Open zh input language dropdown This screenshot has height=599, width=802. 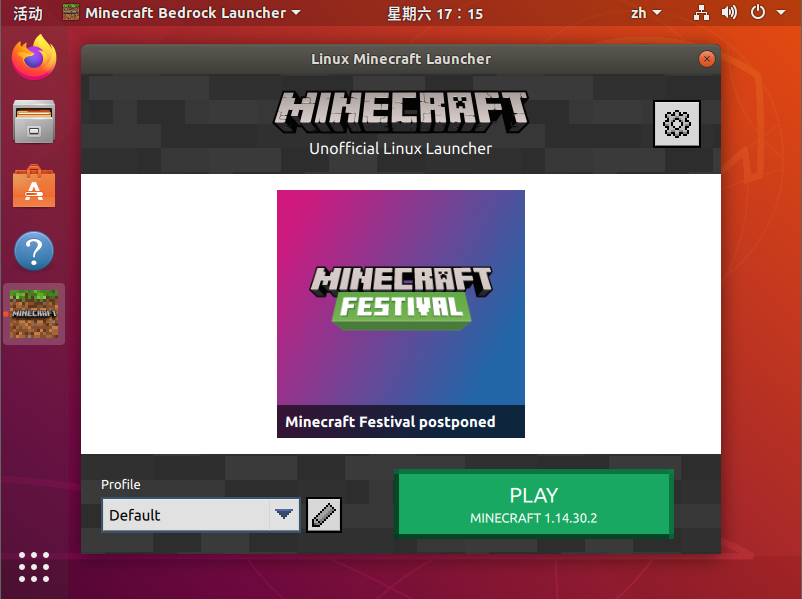(646, 13)
